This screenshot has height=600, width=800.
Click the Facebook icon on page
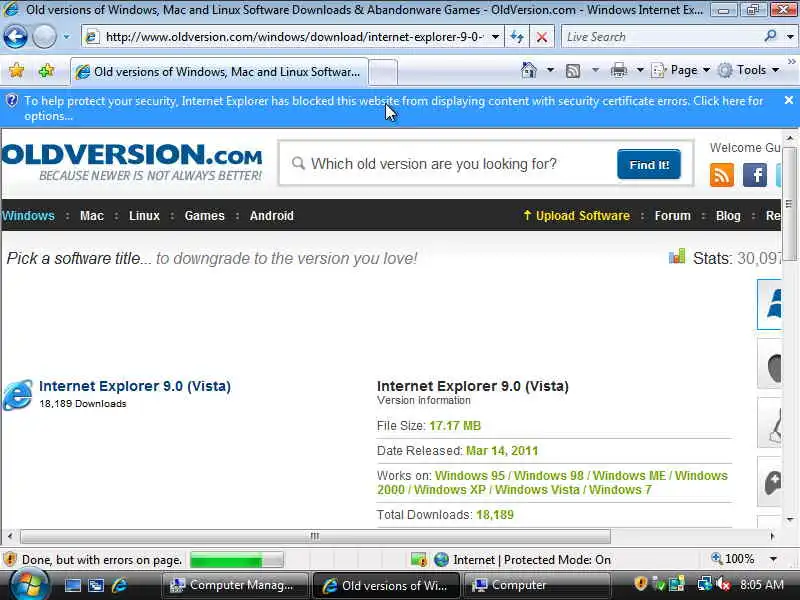point(755,176)
